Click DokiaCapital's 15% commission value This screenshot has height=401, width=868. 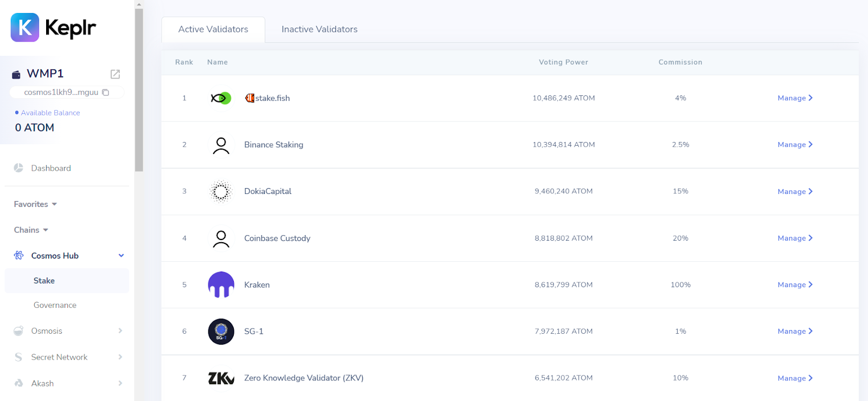680,191
